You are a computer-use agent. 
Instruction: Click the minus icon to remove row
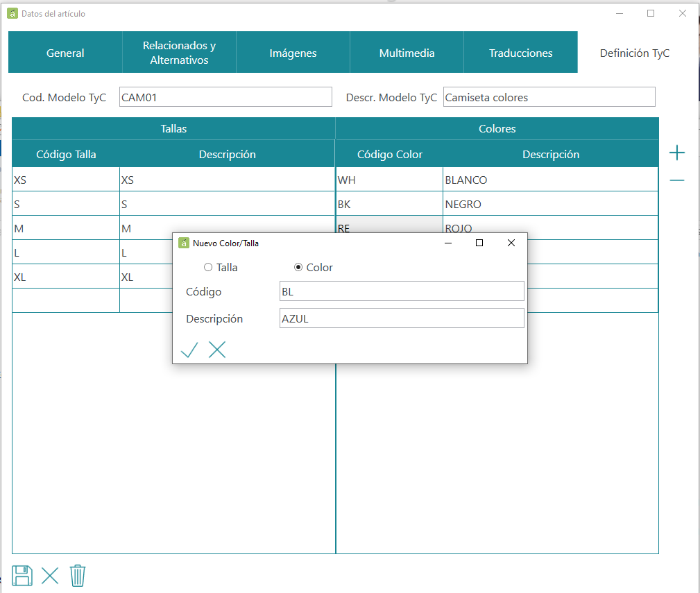[677, 180]
